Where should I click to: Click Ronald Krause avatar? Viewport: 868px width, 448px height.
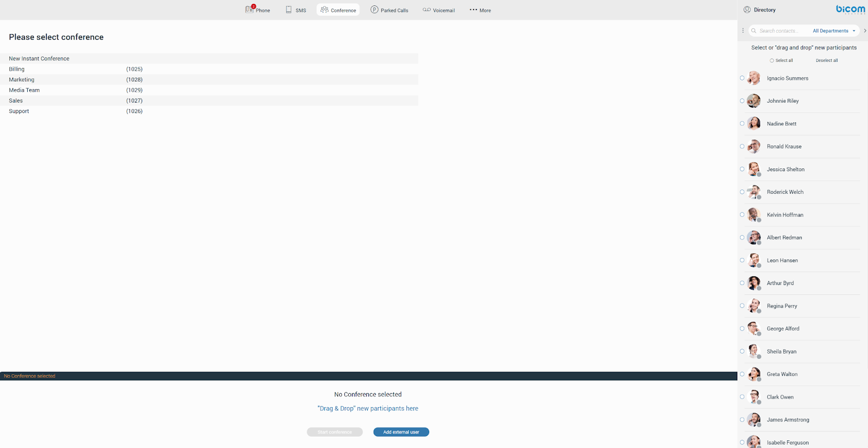pyautogui.click(x=754, y=147)
